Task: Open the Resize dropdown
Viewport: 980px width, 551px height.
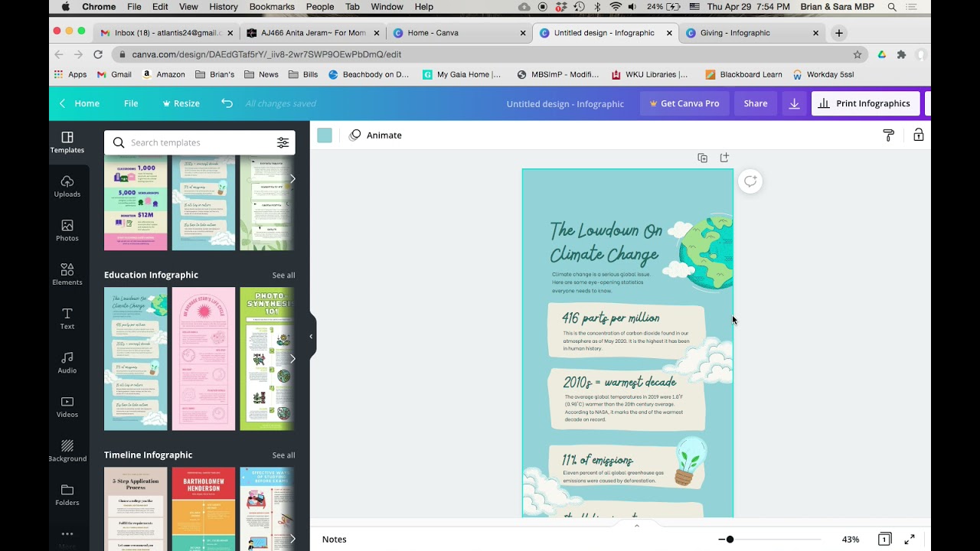Action: point(181,103)
